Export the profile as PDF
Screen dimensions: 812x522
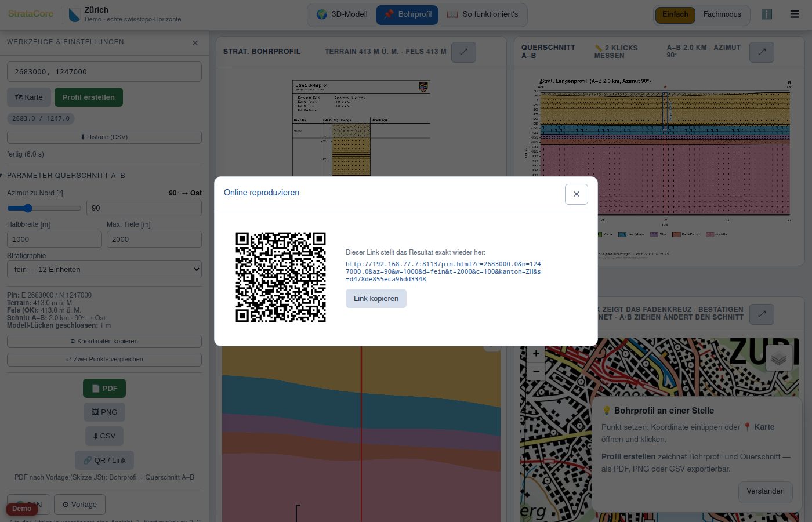pos(104,389)
